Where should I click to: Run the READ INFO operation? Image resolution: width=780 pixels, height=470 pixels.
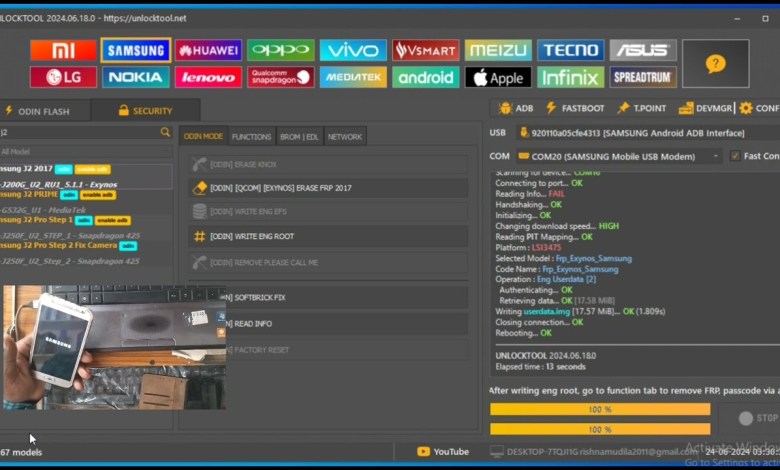click(x=347, y=324)
